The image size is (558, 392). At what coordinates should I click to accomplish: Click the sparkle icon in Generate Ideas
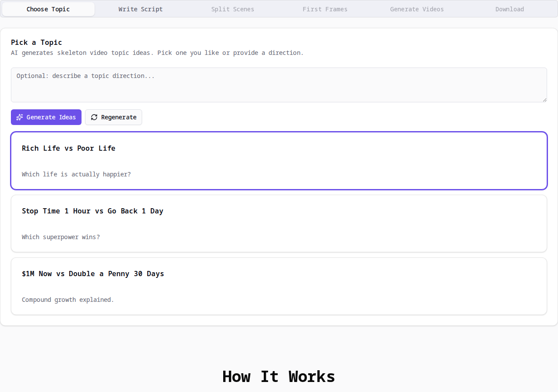coord(20,117)
